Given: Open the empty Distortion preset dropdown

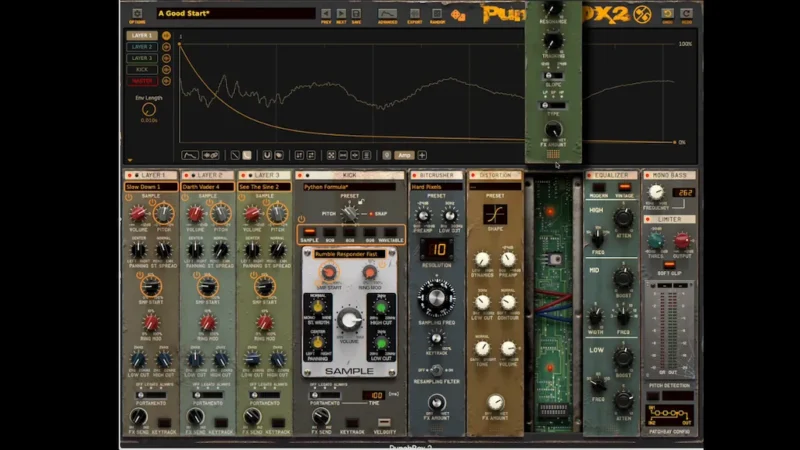Looking at the screenshot, I should tap(495, 187).
